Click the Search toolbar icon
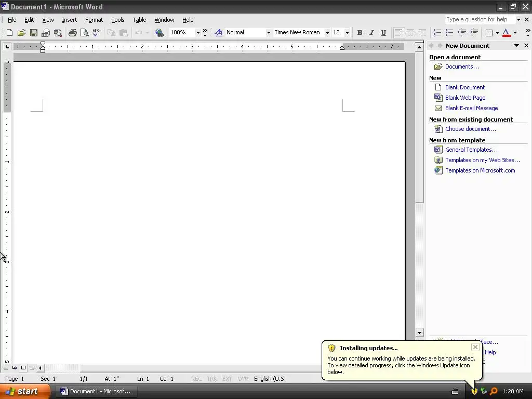This screenshot has width=532, height=399. point(58,33)
